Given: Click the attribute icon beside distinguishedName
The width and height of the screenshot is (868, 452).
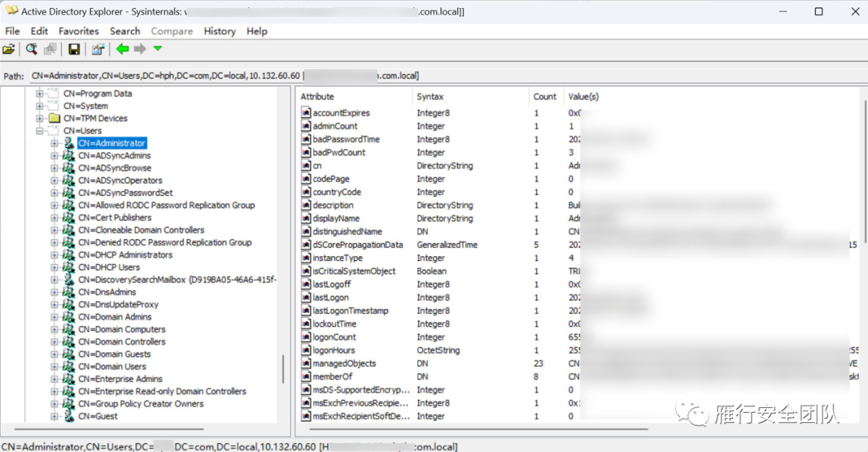Looking at the screenshot, I should [306, 231].
